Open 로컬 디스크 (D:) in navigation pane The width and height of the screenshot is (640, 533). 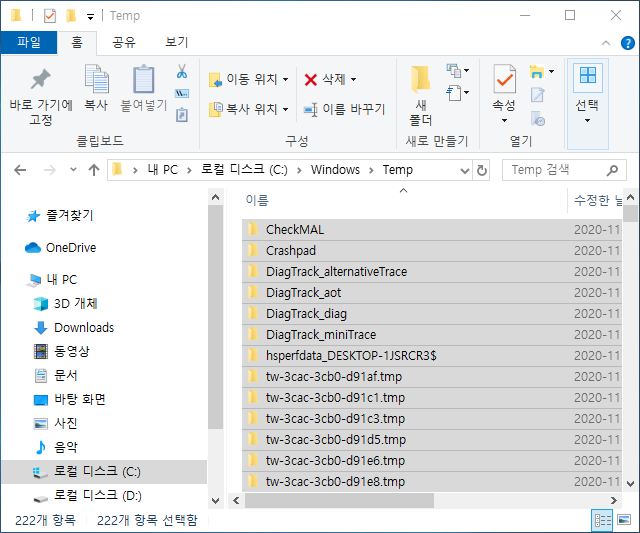[x=87, y=496]
